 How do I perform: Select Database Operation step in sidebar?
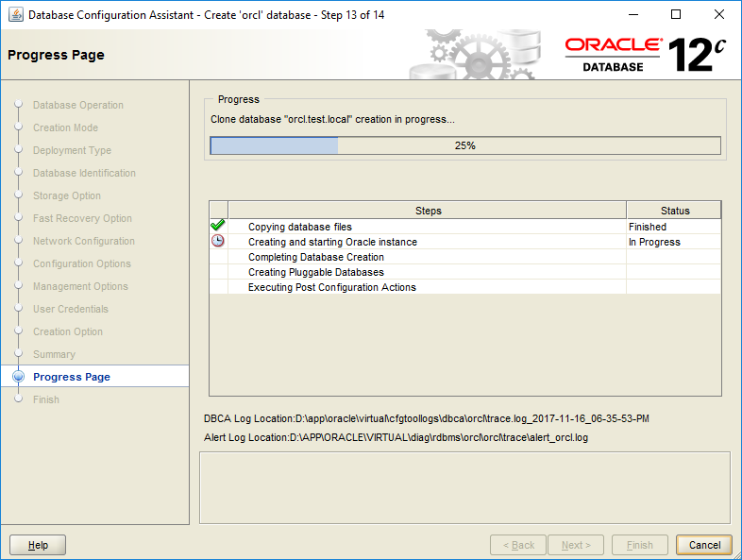tap(78, 105)
